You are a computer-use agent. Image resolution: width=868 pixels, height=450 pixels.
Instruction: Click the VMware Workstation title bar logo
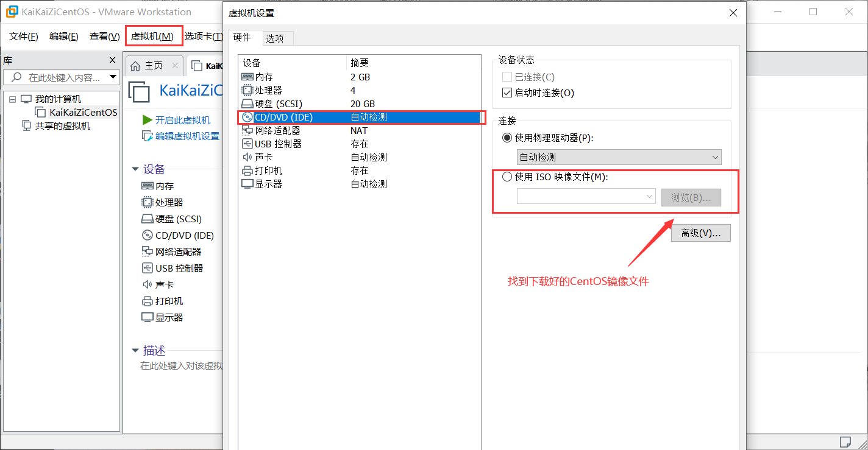[12, 12]
